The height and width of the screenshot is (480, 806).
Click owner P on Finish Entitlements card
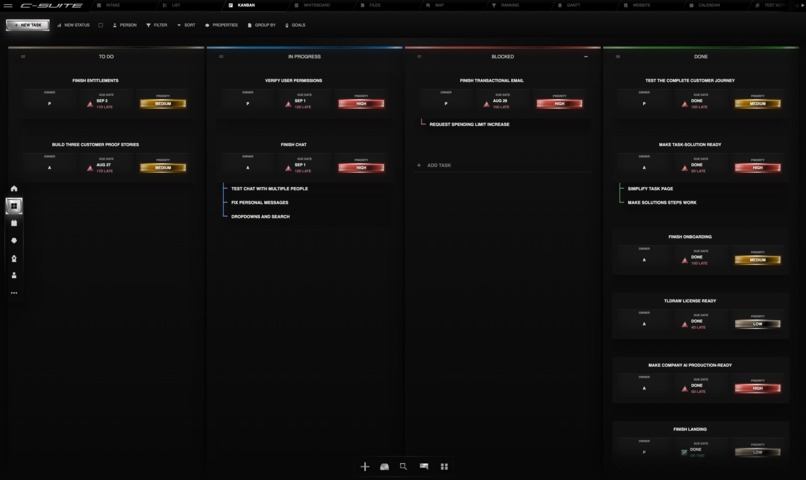(x=49, y=104)
